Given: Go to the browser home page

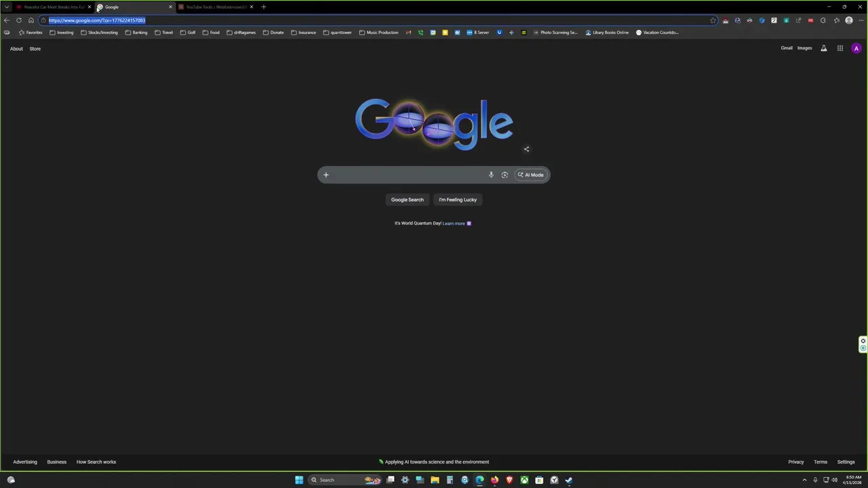Looking at the screenshot, I should pyautogui.click(x=31, y=20).
